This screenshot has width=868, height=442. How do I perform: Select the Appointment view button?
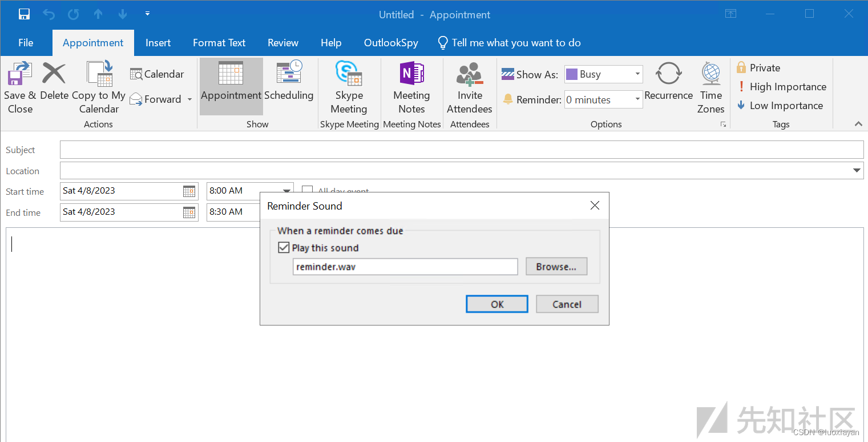point(231,86)
